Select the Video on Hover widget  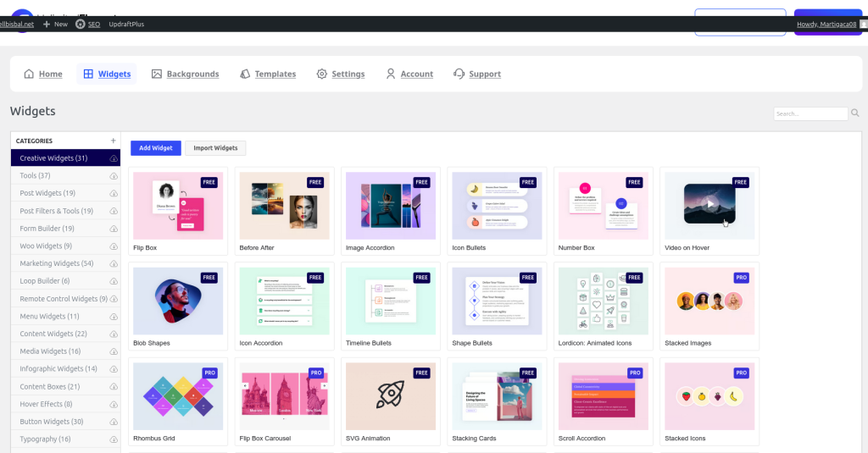[709, 206]
